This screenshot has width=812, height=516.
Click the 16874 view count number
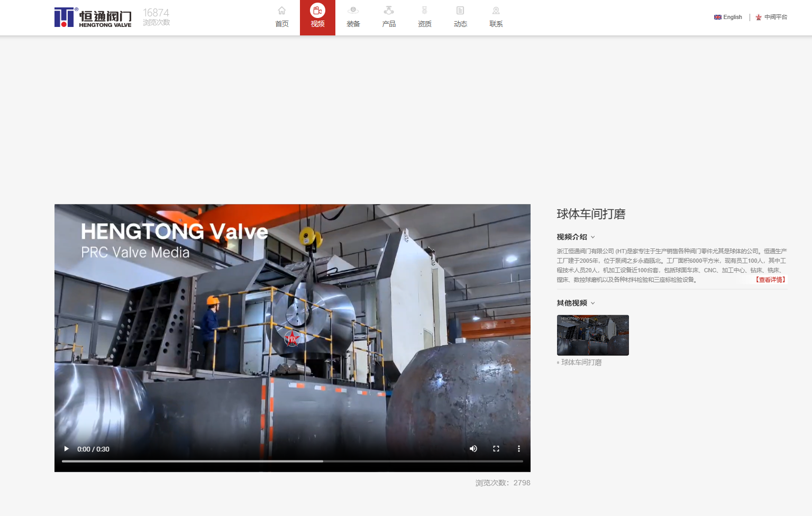(156, 13)
